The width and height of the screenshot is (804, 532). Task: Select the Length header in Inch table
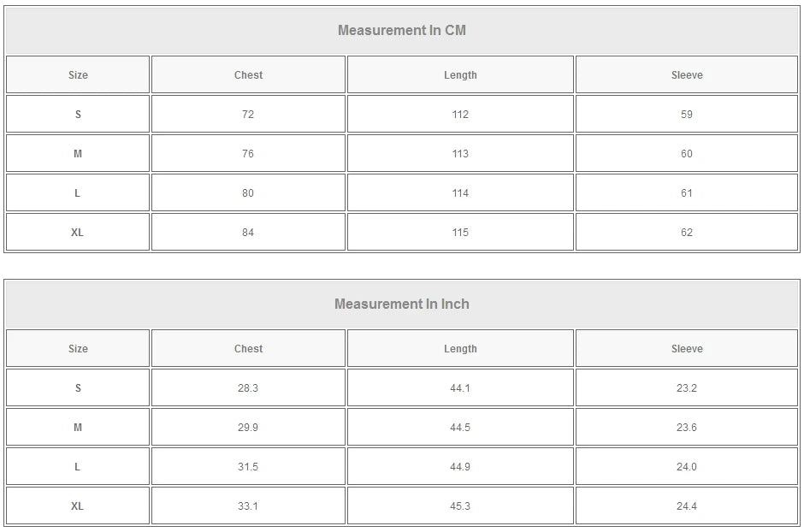[460, 349]
